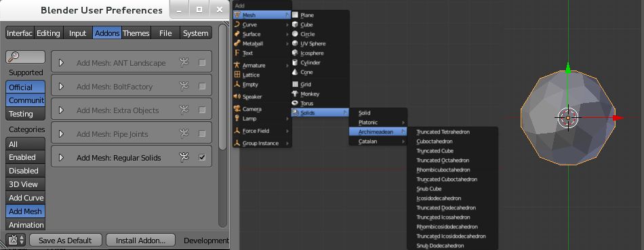Click the editor type icon in preferences footer
Screen dimensions: 644x250
(16, 240)
